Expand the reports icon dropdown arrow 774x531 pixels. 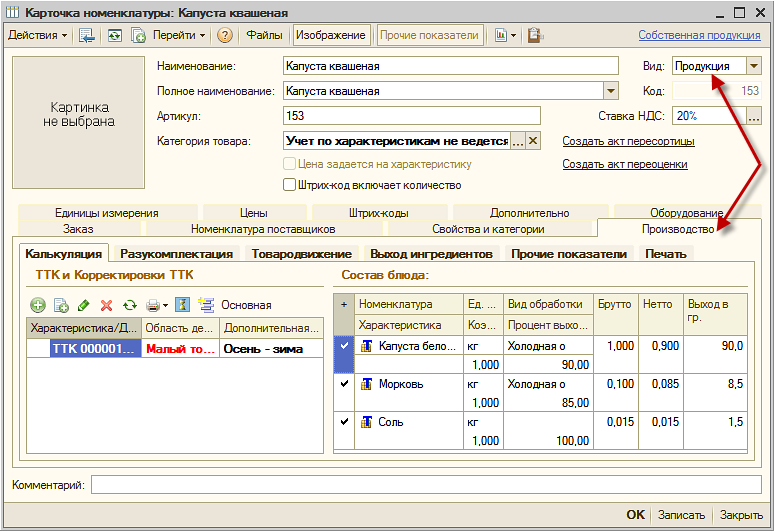coord(513,36)
